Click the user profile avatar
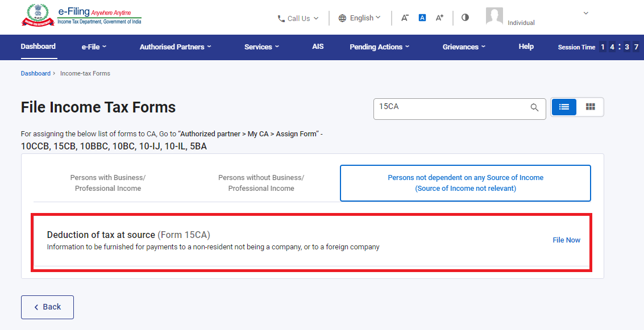644x330 pixels. [x=494, y=16]
